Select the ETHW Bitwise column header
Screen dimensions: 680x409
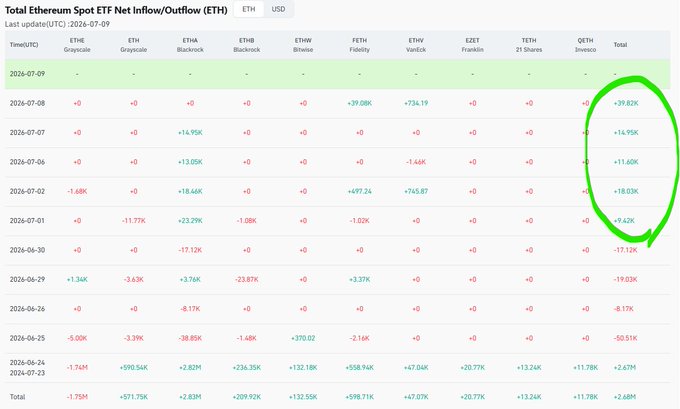pos(303,45)
